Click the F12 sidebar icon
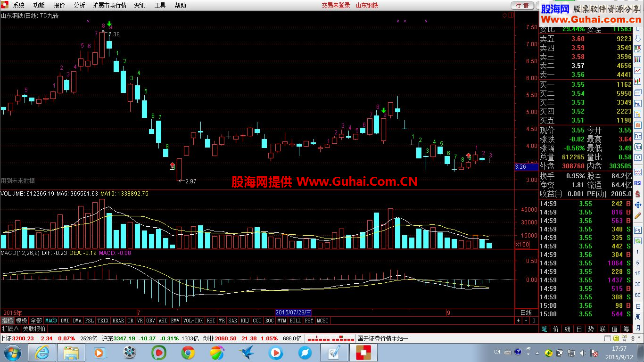 click(637, 135)
